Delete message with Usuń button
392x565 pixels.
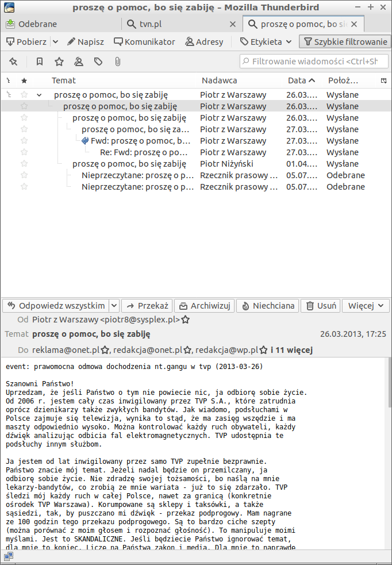point(321,306)
